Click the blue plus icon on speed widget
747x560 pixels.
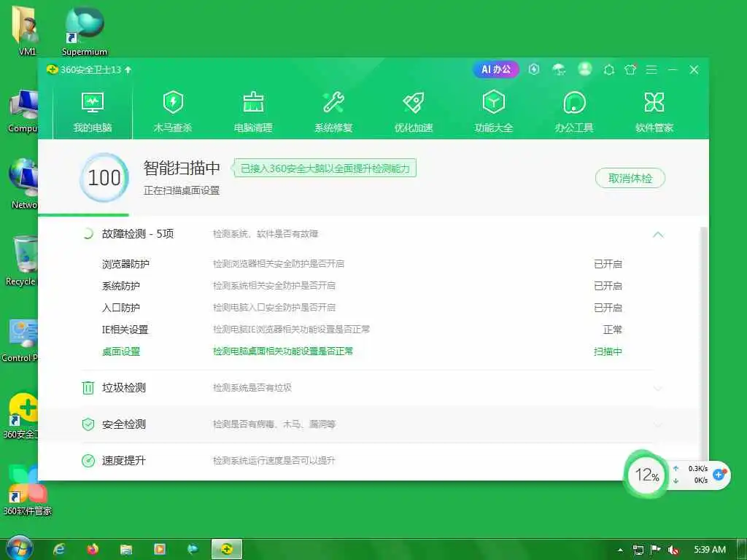click(719, 474)
